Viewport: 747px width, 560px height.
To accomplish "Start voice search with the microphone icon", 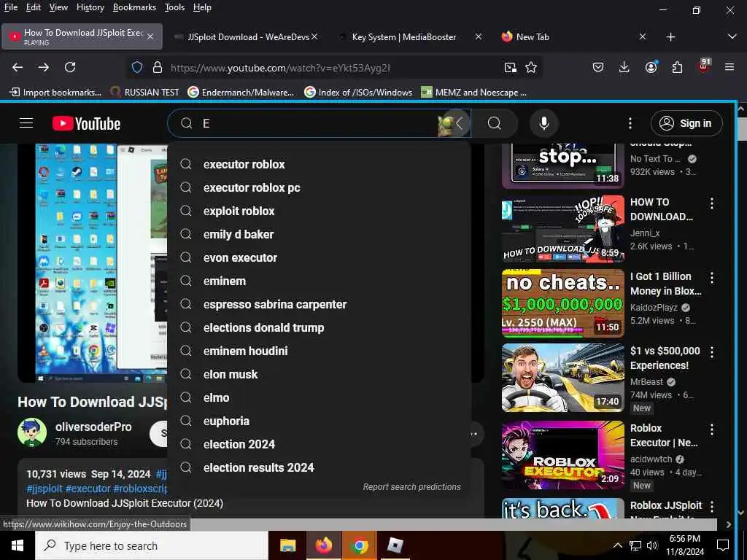I will pyautogui.click(x=543, y=123).
